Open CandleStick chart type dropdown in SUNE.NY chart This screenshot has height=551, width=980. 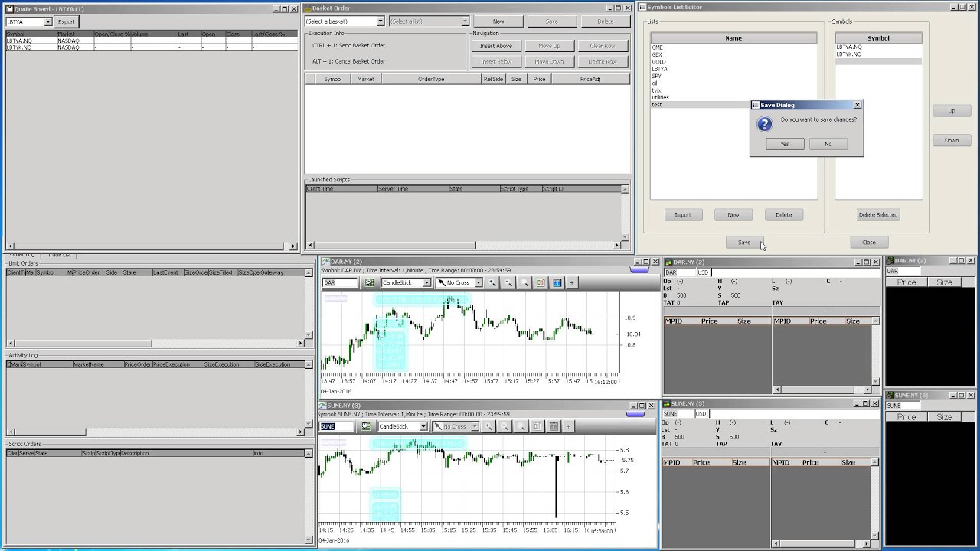pos(424,426)
